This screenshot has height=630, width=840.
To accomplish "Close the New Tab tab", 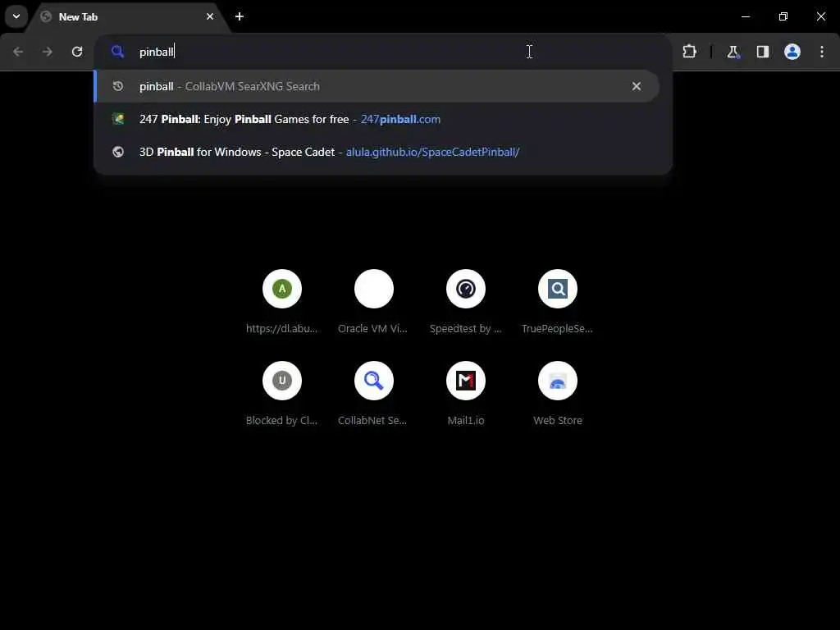I will click(x=210, y=16).
